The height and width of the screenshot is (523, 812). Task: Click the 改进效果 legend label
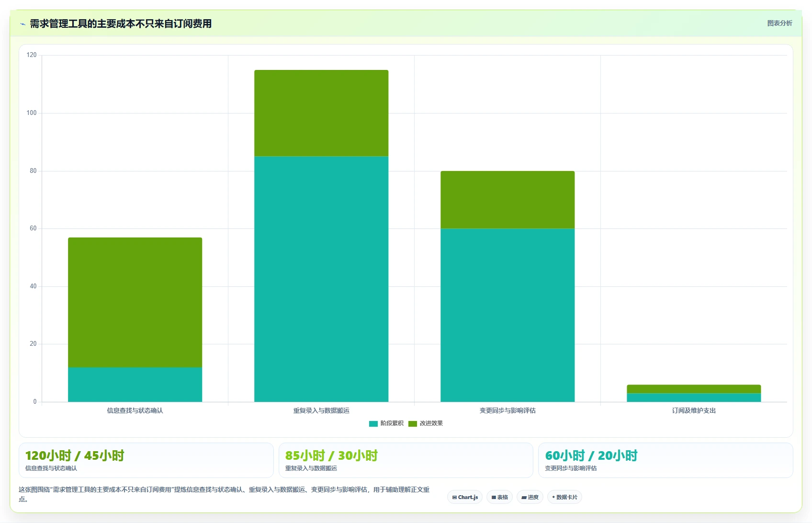(431, 423)
